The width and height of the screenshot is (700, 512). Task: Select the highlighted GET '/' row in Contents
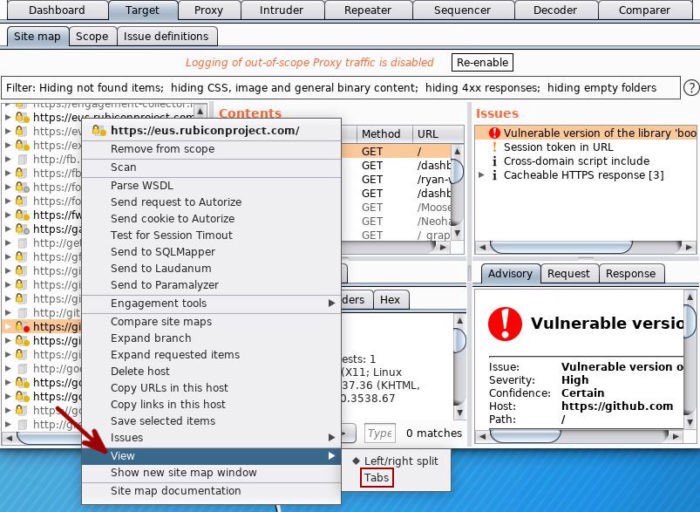(x=397, y=151)
